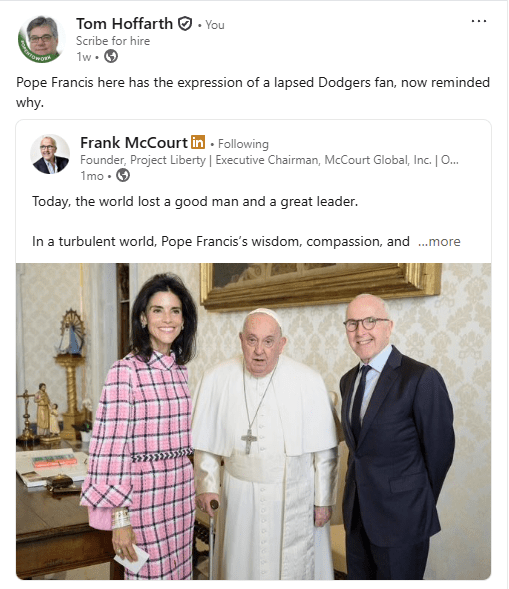The image size is (509, 589).
Task: Open the three-dot post options menu
Action: [x=479, y=21]
